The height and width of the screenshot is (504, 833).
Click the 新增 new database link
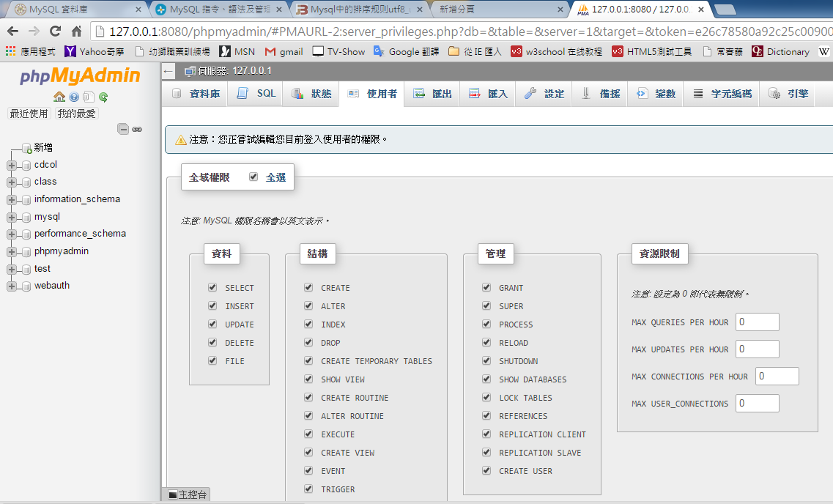click(x=43, y=148)
